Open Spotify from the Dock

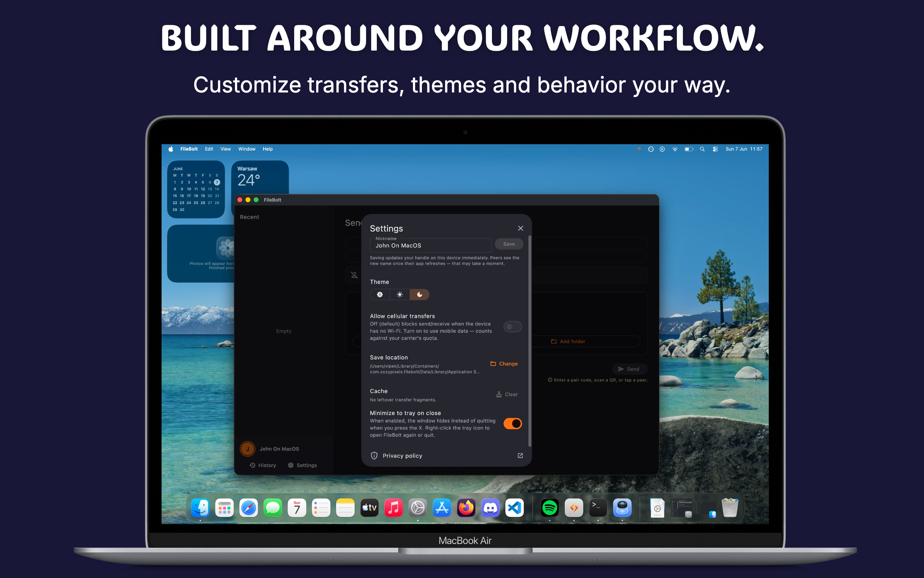(550, 508)
